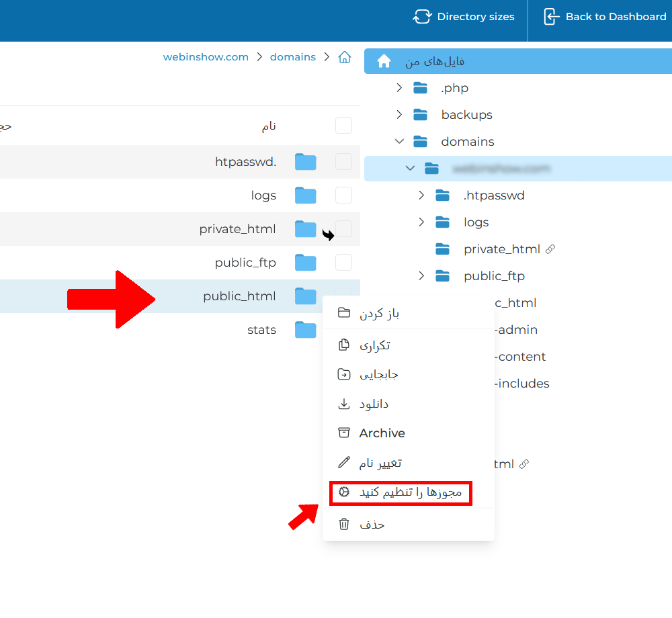Select private_html in the folder tree
The width and height of the screenshot is (672, 618).
click(501, 249)
